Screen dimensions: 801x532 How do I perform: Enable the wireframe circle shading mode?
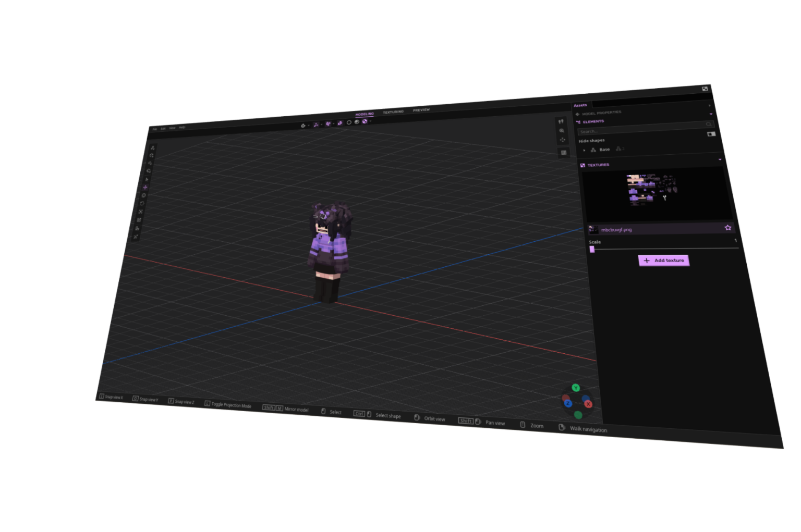coord(349,122)
